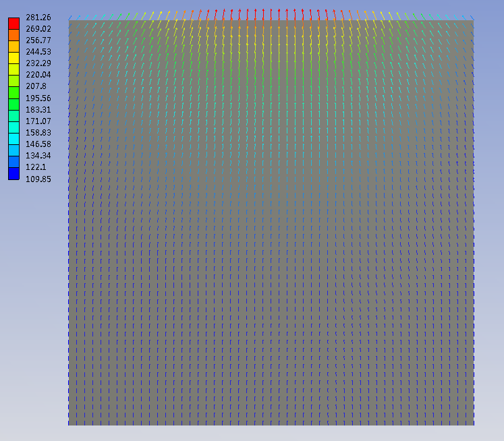The width and height of the screenshot is (504, 441).
Task: Select the legend band between 207.8 and 195.56
Action: pos(13,93)
